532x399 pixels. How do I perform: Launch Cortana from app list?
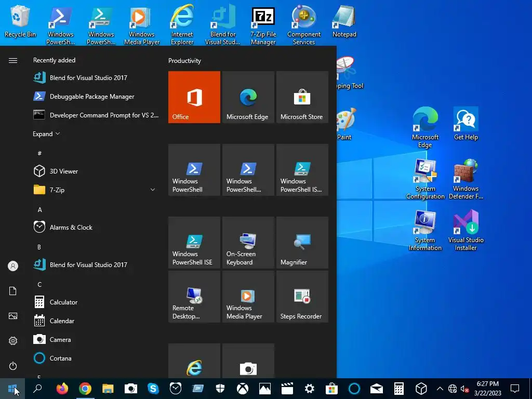[96, 358]
